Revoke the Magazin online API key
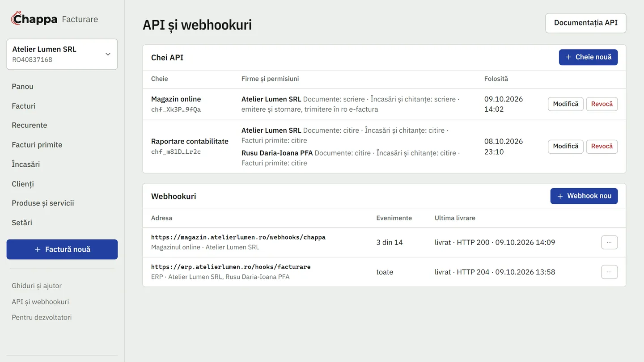This screenshot has height=362, width=644. (602, 104)
